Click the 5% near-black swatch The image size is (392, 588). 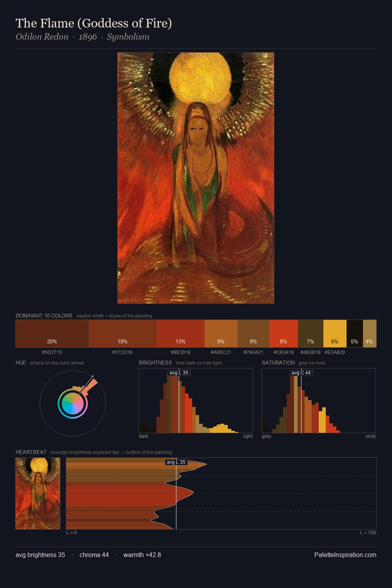pos(355,334)
